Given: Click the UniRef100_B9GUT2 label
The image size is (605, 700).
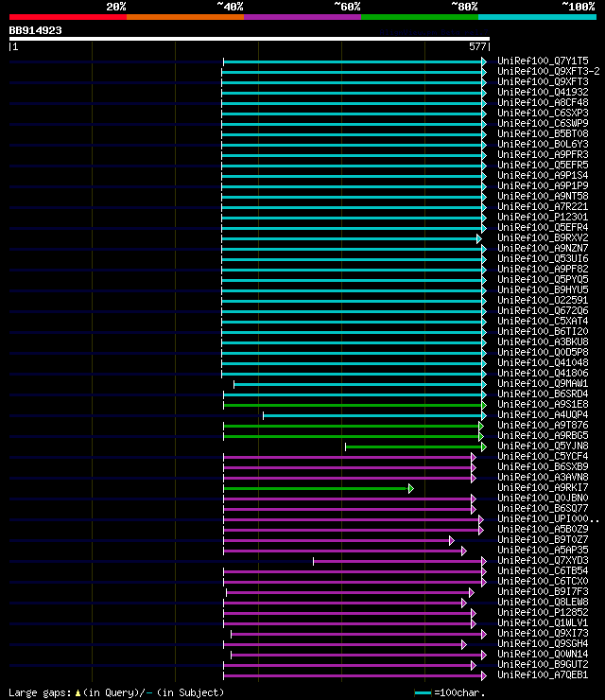Looking at the screenshot, I should [543, 664].
